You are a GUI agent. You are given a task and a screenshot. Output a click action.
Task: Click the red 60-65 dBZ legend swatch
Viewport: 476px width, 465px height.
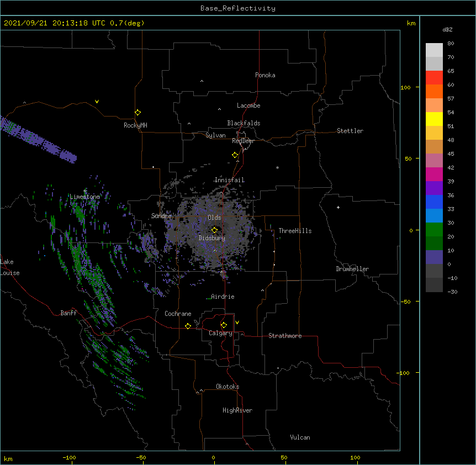434,78
